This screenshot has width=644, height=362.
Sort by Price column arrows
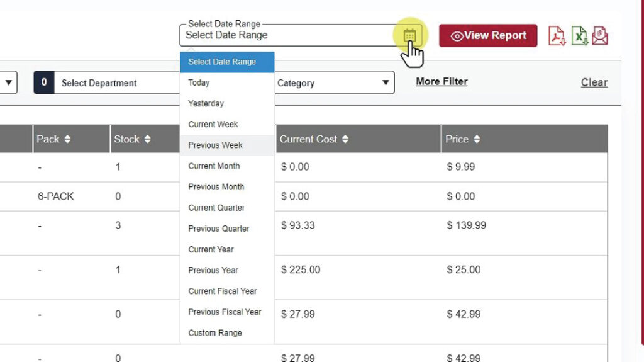pyautogui.click(x=477, y=139)
